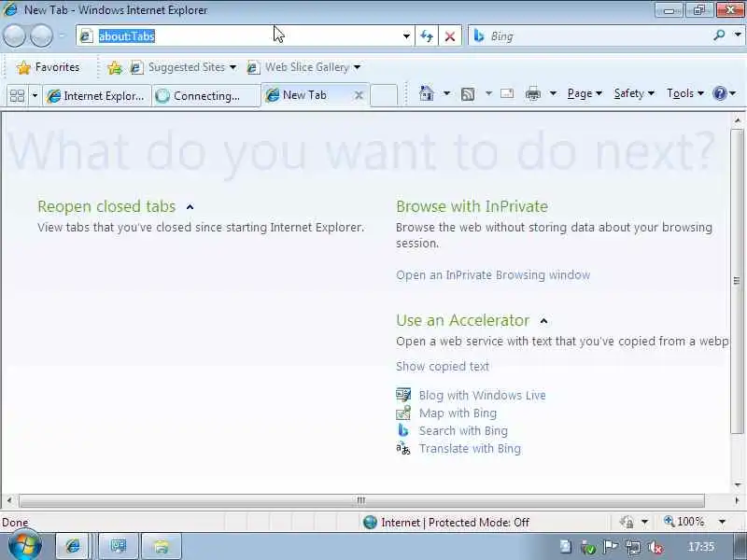Open the Tools menu

[685, 93]
